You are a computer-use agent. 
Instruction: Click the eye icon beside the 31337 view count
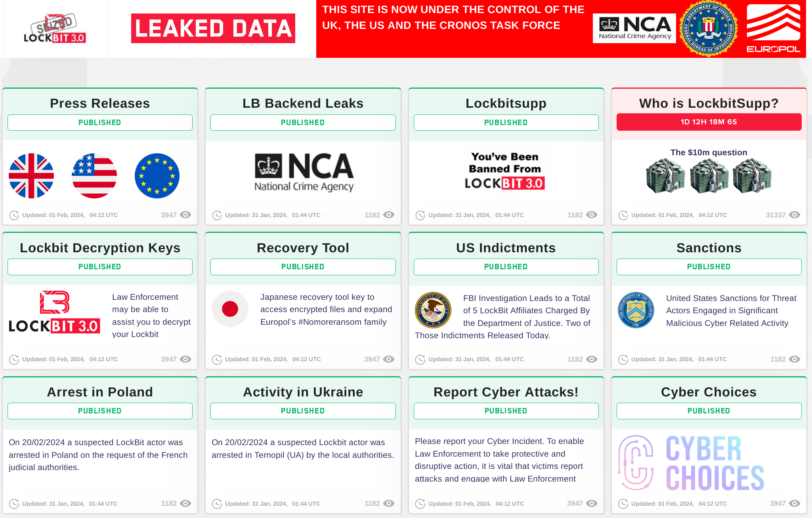795,215
